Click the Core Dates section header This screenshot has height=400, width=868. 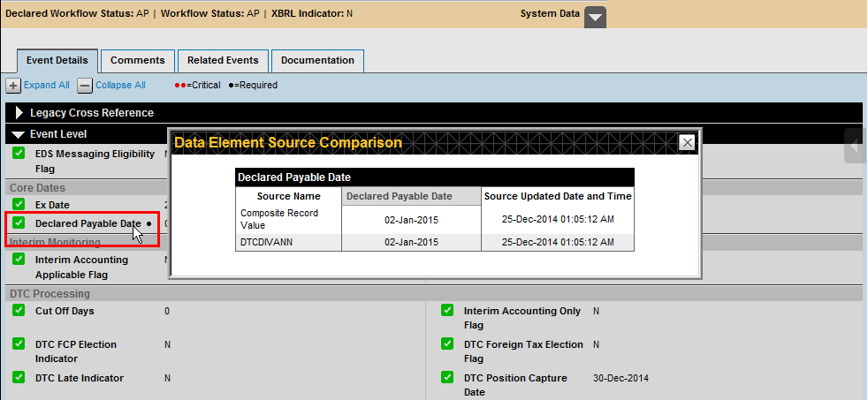(37, 188)
